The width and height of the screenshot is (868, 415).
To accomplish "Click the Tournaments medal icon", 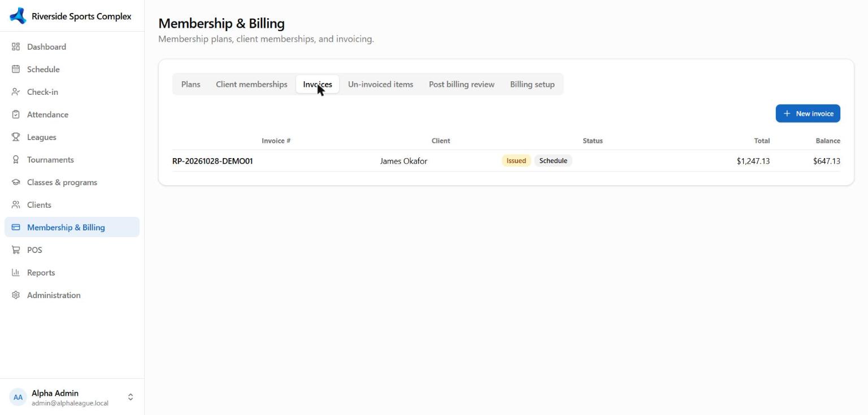I will click(x=16, y=160).
